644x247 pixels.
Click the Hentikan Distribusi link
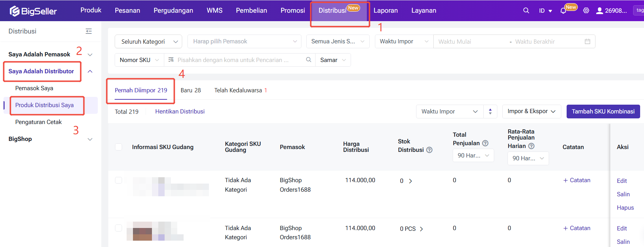[180, 111]
